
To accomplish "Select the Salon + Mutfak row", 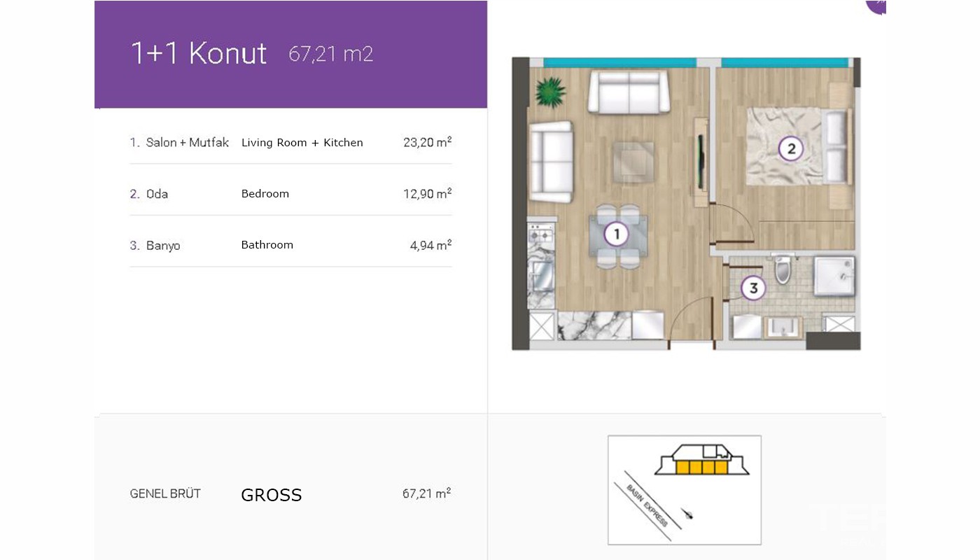I will pos(290,142).
